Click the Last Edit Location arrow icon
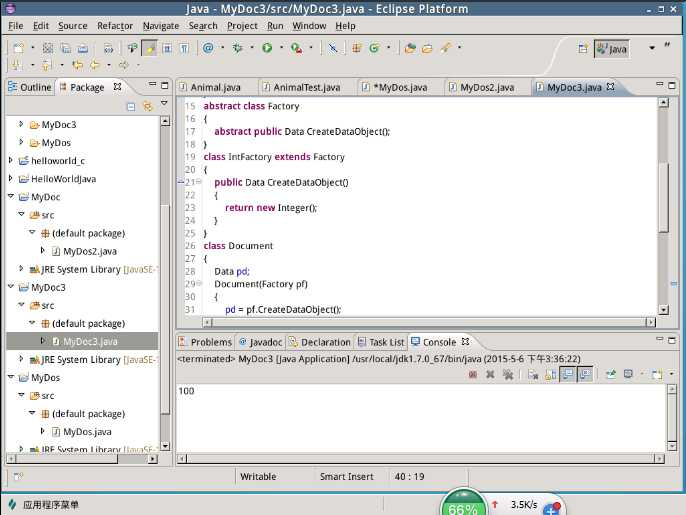 tap(77, 65)
